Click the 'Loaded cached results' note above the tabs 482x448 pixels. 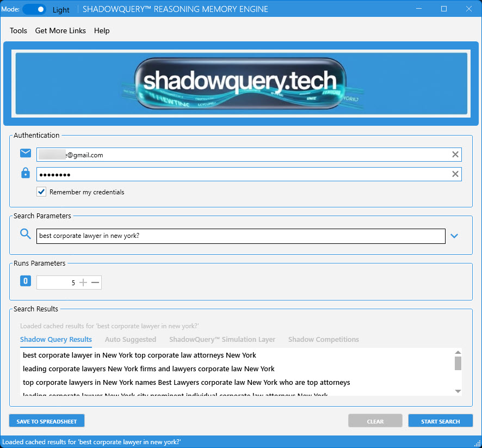pos(109,326)
